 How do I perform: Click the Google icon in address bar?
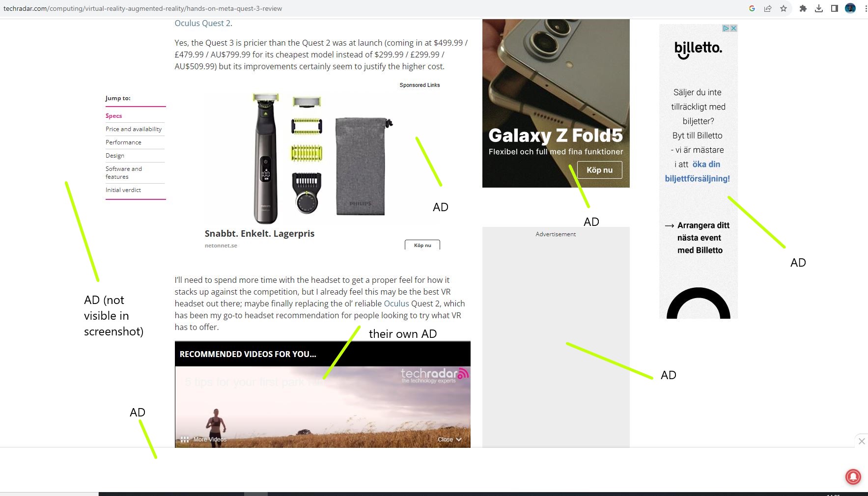coord(752,8)
